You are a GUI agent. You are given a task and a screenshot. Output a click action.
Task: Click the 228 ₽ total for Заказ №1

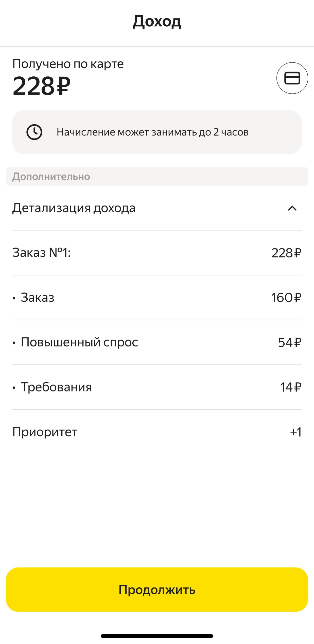coord(286,253)
